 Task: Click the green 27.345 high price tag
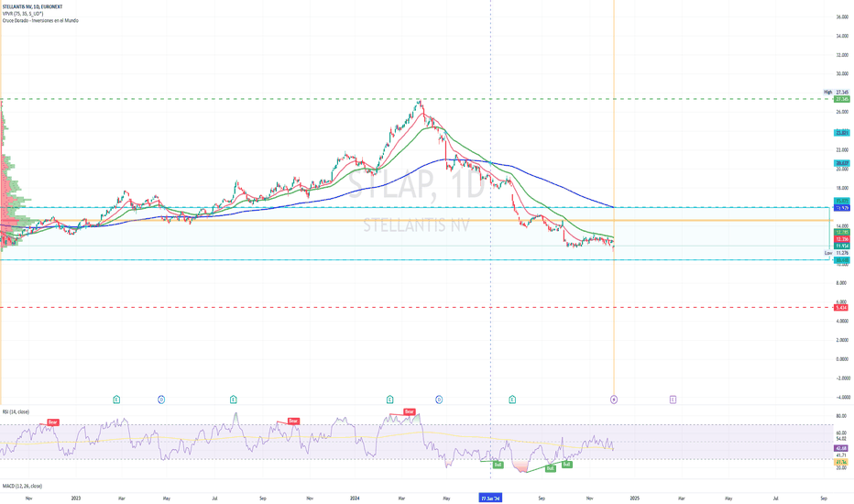point(842,99)
